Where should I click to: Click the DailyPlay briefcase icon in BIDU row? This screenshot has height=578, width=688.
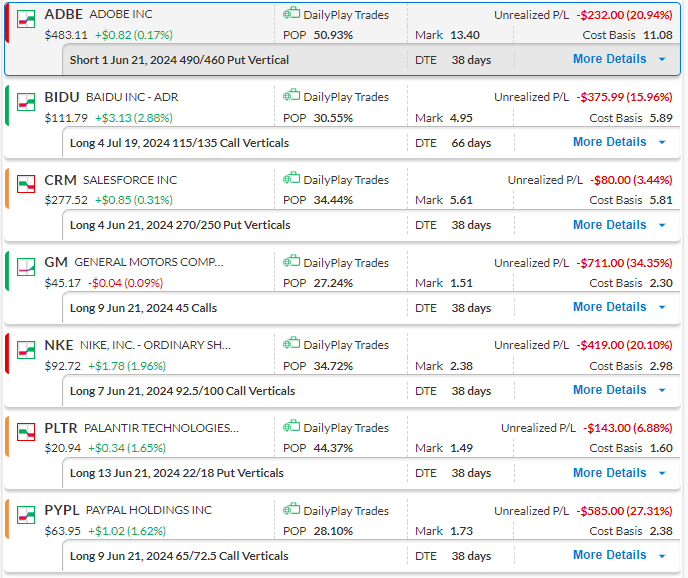(291, 96)
